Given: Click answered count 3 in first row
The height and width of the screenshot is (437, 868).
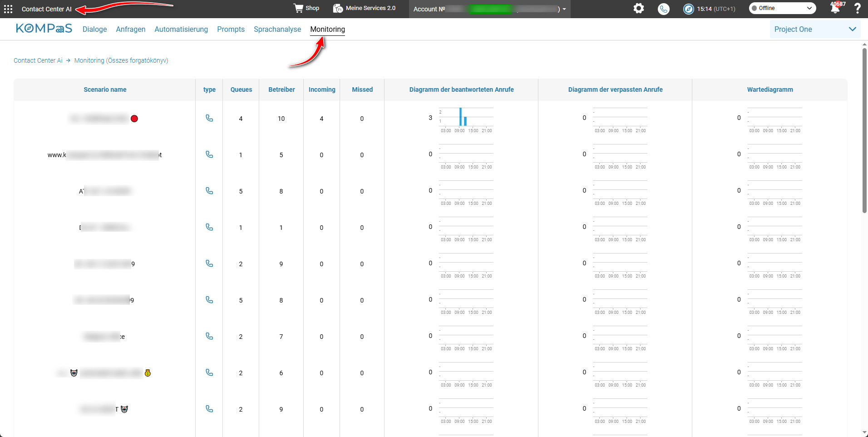Looking at the screenshot, I should point(430,118).
